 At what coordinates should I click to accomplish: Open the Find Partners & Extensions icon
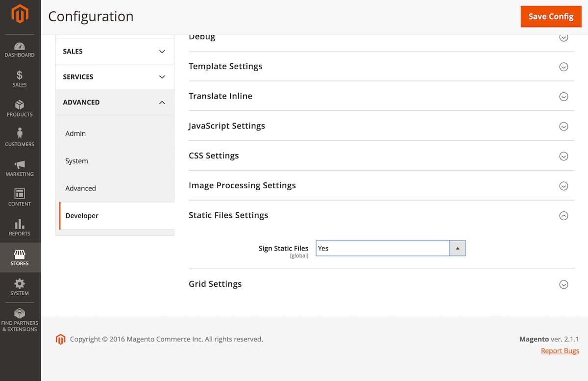(x=20, y=317)
